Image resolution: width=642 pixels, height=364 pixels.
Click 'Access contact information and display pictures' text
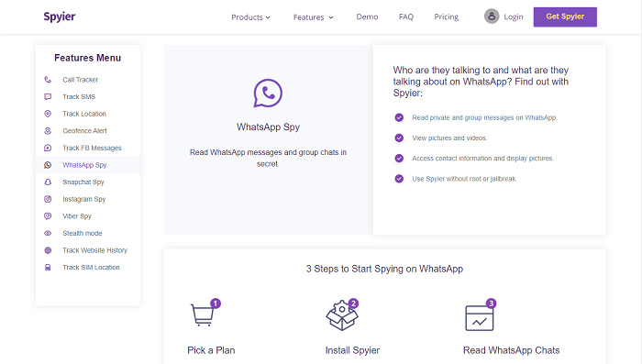point(483,159)
